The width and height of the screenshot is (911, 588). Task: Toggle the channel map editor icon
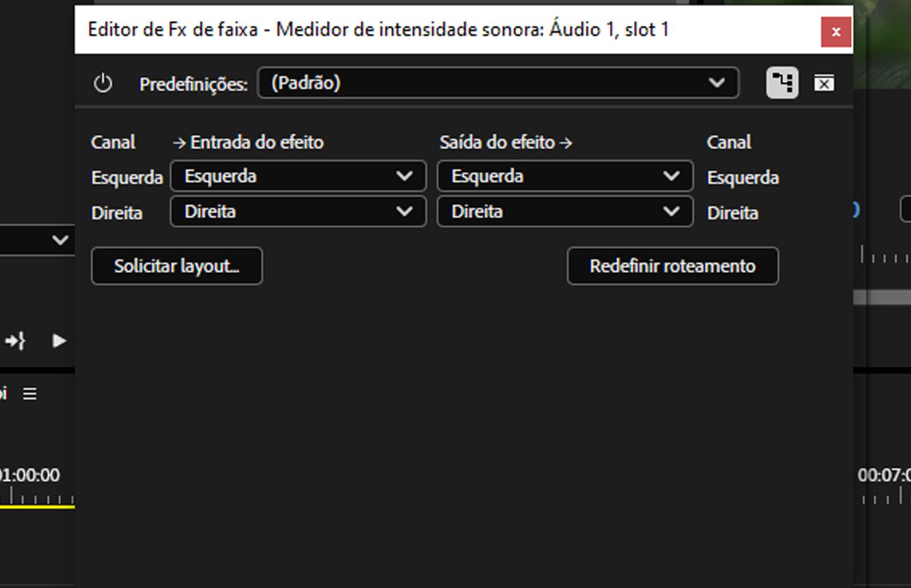[782, 83]
